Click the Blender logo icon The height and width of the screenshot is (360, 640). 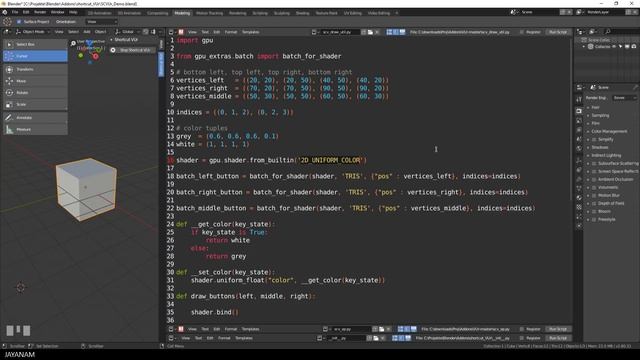[5, 12]
